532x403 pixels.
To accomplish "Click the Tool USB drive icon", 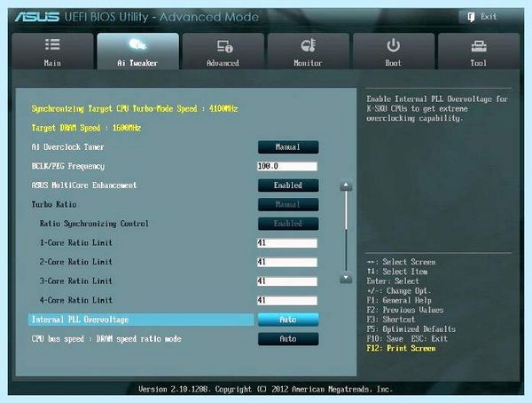I will [479, 46].
